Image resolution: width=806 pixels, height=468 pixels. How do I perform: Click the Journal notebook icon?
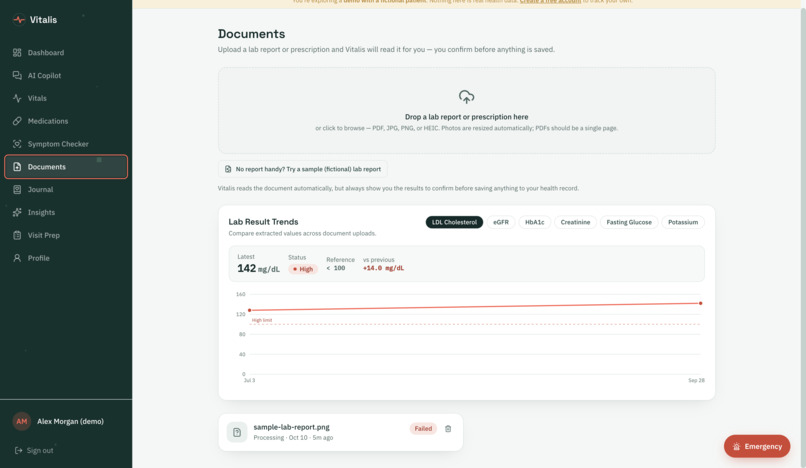17,189
